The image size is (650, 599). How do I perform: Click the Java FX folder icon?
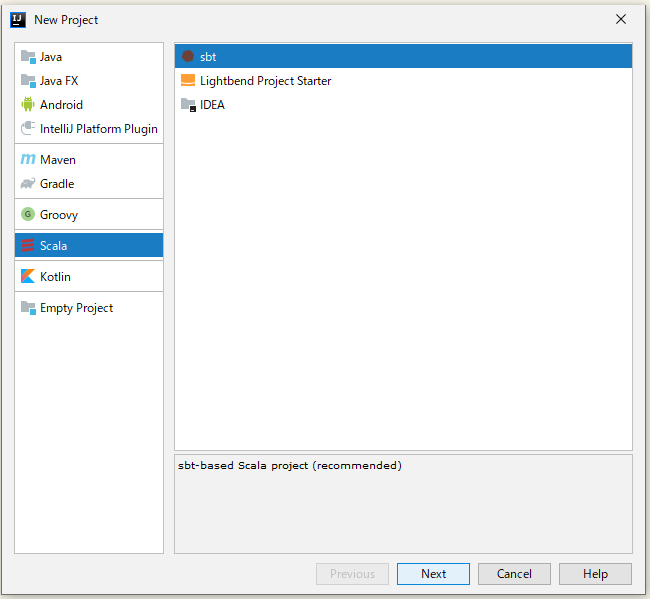click(x=28, y=81)
